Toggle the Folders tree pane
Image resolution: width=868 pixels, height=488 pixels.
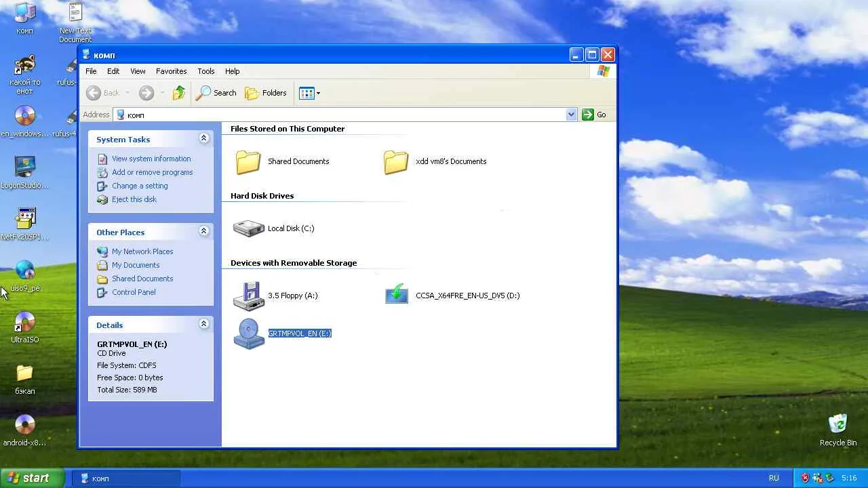pyautogui.click(x=266, y=93)
